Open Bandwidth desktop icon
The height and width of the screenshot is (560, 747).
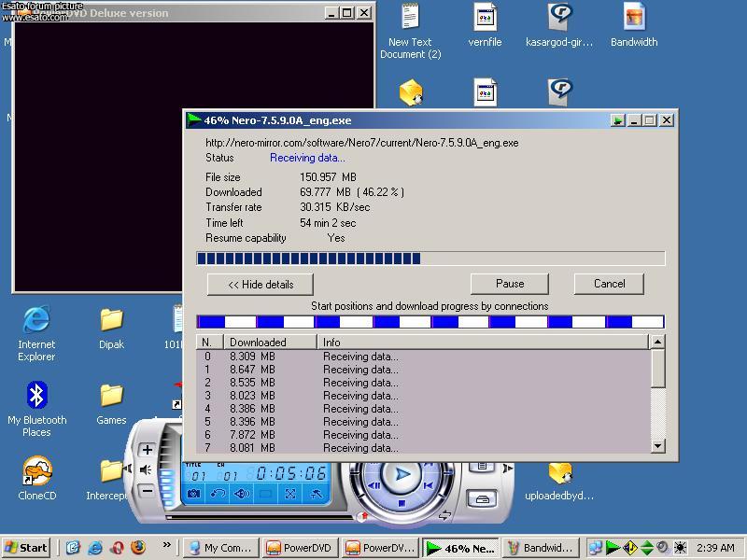tap(634, 25)
